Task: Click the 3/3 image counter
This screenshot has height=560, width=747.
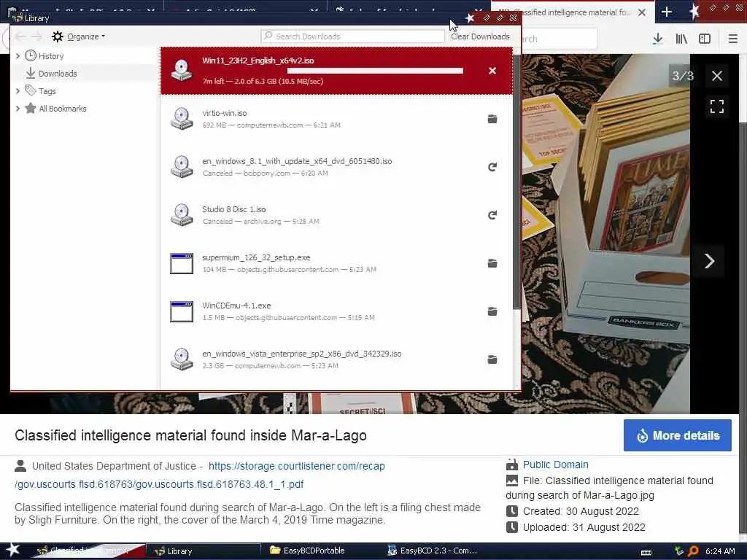Action: [x=683, y=76]
